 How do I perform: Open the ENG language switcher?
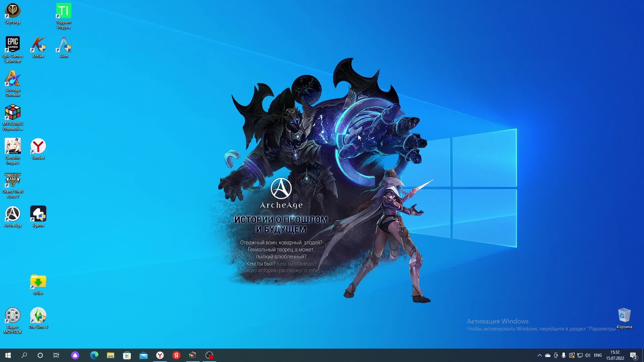(x=598, y=355)
